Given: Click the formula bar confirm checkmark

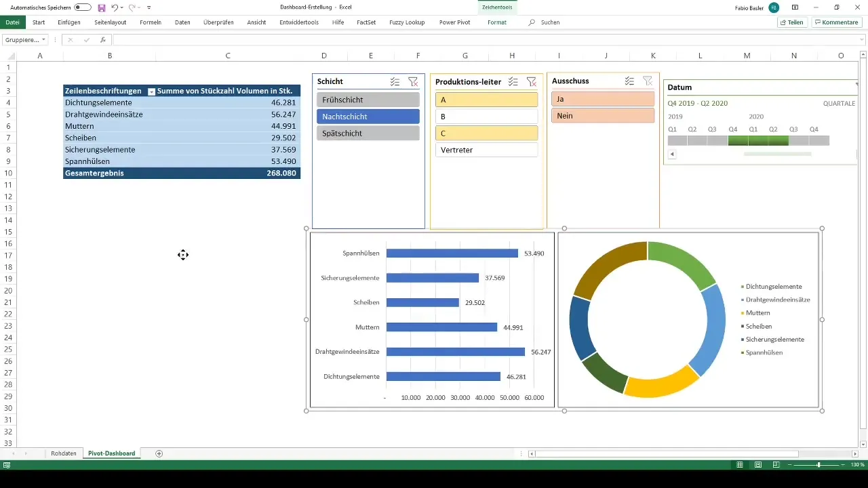Looking at the screenshot, I should tap(86, 40).
